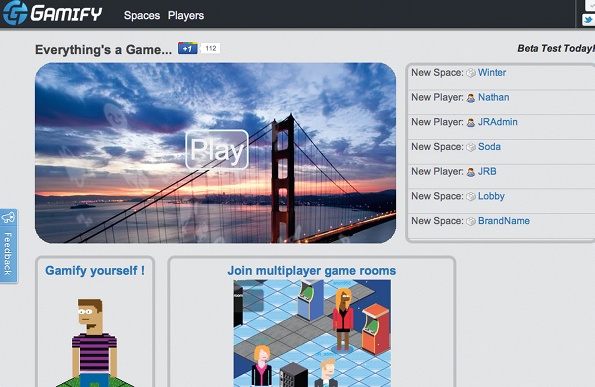This screenshot has width=595, height=387.
Task: Click the Twitter bird icon
Action: (589, 20)
